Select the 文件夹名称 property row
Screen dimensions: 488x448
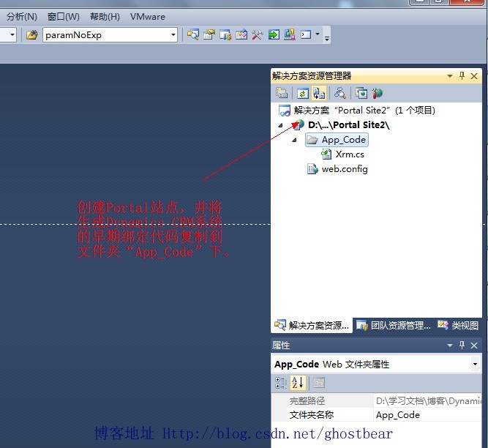pyautogui.click(x=376, y=414)
